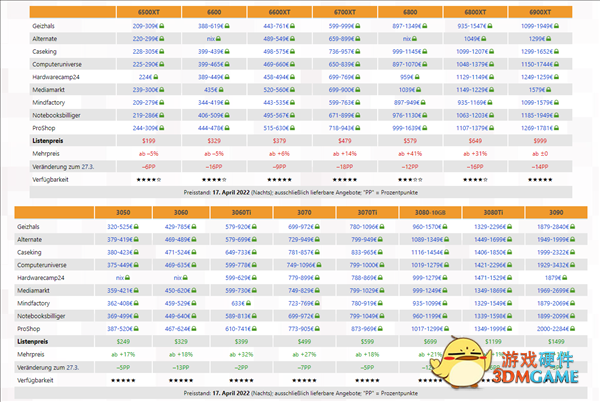This screenshot has width=600, height=402.
Task: Click the lock icon after Alternate 3060 price 469-489€
Action: point(194,239)
